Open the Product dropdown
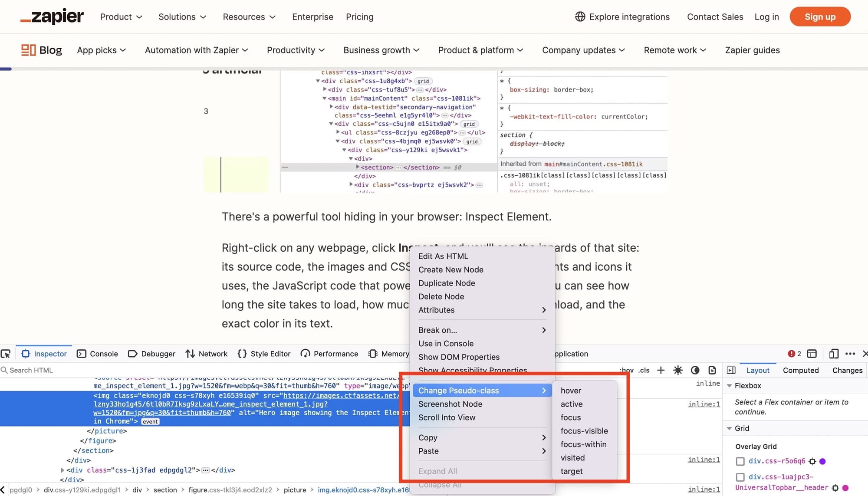This screenshot has height=496, width=868. (x=121, y=16)
